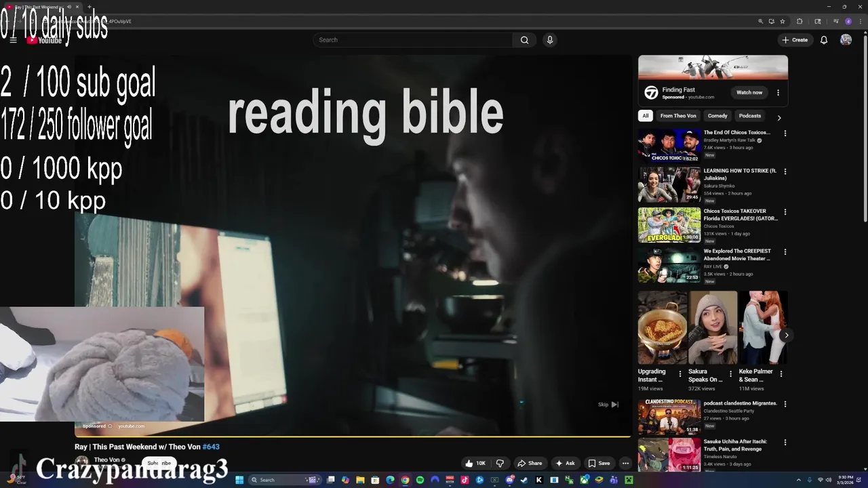Select the Comedy filter chip

[x=717, y=116]
